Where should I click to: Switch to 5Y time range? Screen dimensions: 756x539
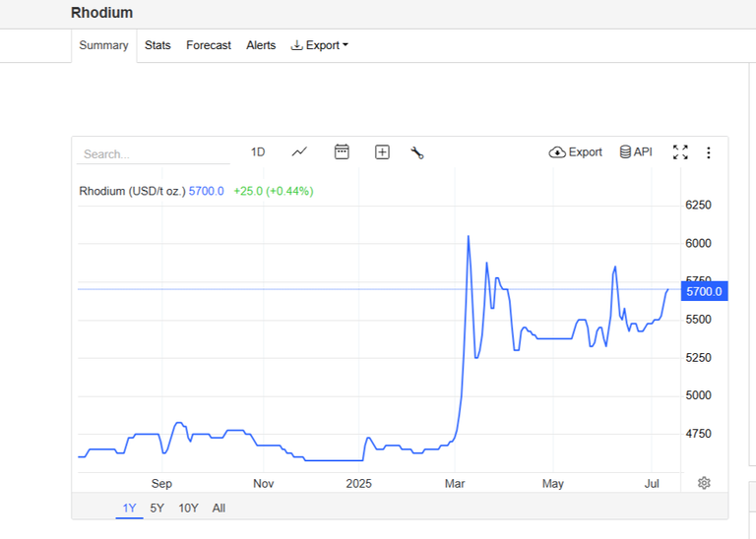(157, 508)
